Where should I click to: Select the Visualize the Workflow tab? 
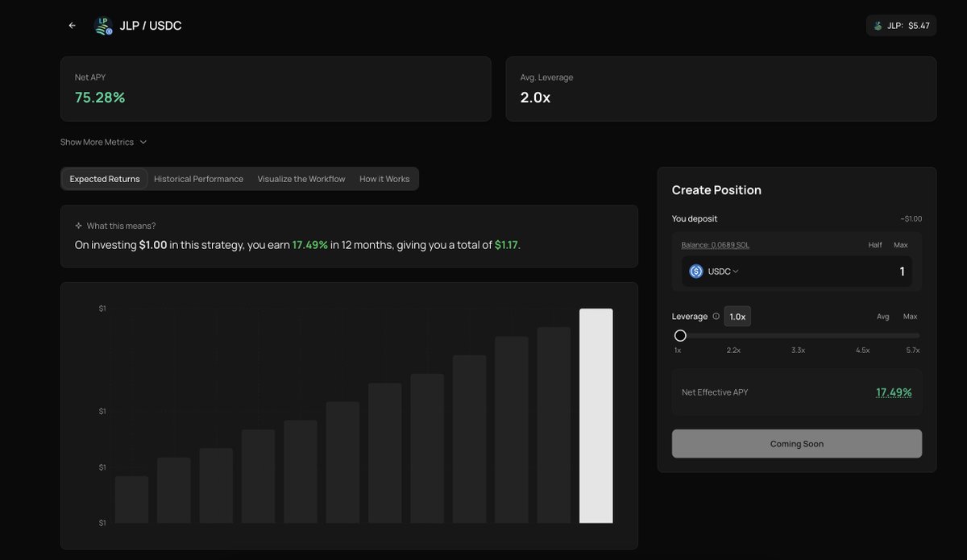[x=301, y=178]
